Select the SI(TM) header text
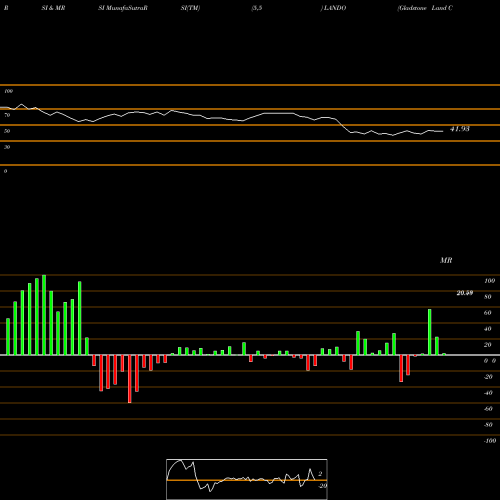The height and width of the screenshot is (500, 500). pyautogui.click(x=190, y=8)
